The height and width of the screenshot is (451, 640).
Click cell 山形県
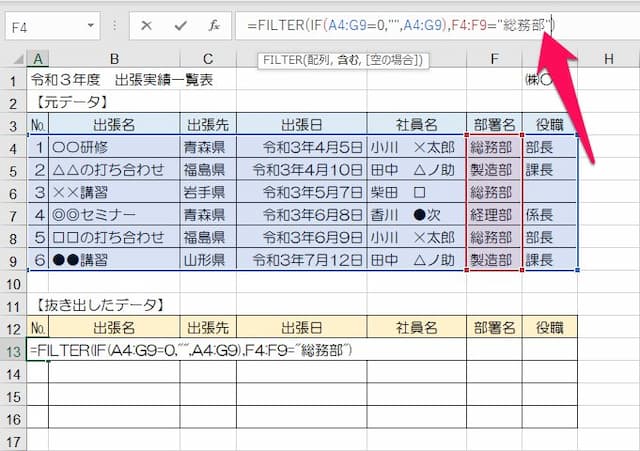point(208,260)
